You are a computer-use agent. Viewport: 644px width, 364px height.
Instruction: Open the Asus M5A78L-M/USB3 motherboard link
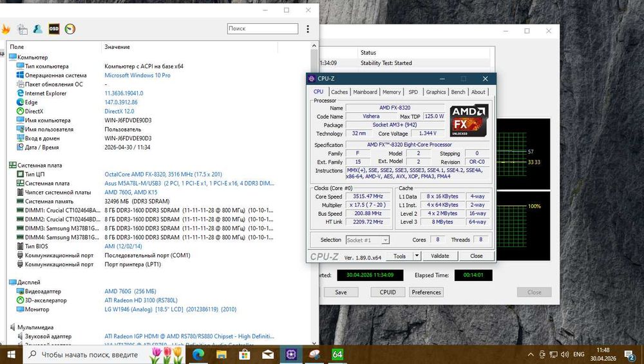click(189, 183)
